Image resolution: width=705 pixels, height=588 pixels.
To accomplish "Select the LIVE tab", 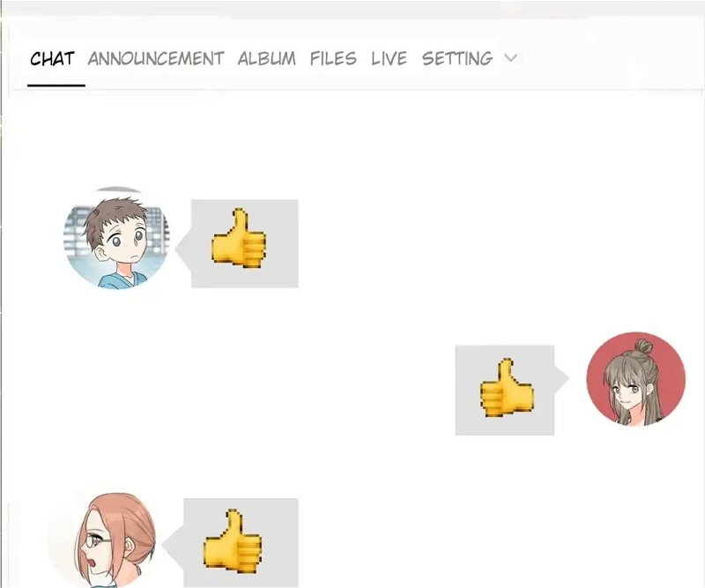I will [x=389, y=59].
